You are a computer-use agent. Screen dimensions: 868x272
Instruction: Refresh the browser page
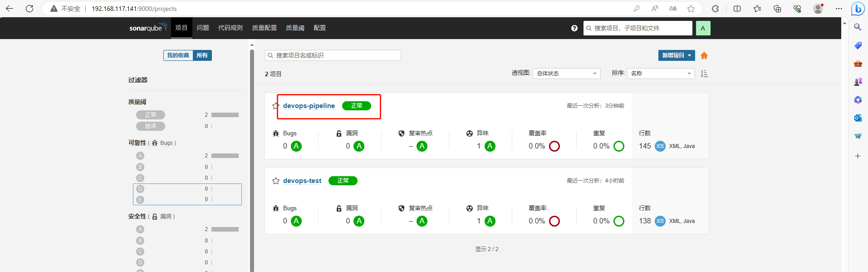tap(29, 9)
